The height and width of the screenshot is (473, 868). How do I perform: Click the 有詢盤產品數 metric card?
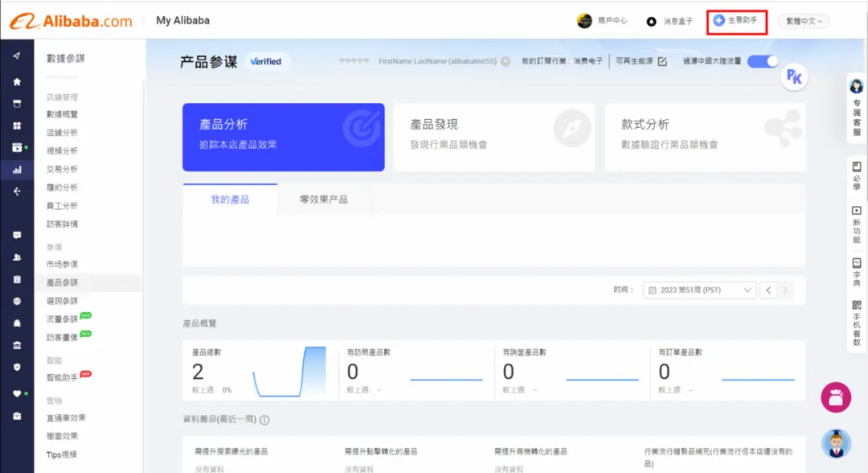click(x=572, y=371)
